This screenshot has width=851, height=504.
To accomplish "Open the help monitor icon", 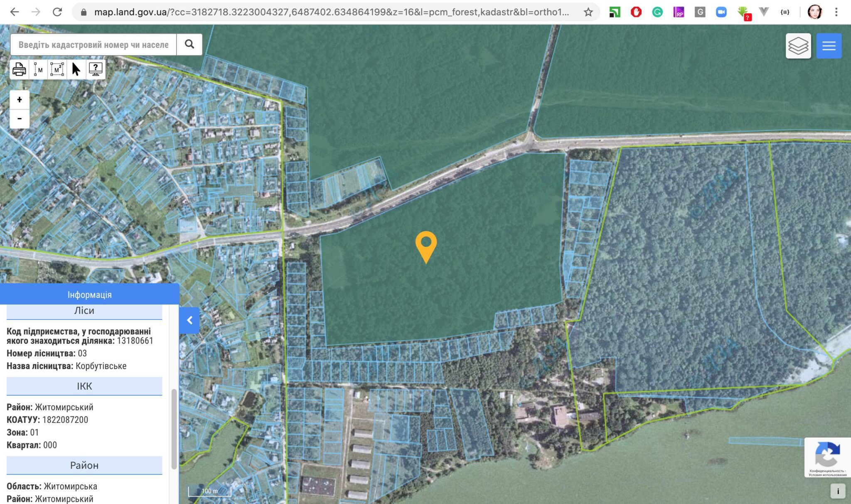I will 96,69.
